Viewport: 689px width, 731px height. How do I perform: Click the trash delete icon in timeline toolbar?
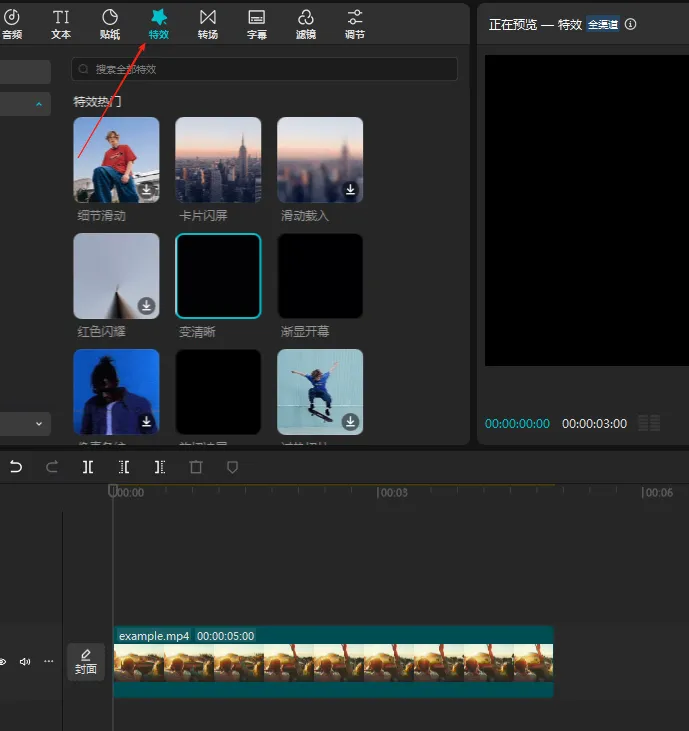tap(196, 467)
